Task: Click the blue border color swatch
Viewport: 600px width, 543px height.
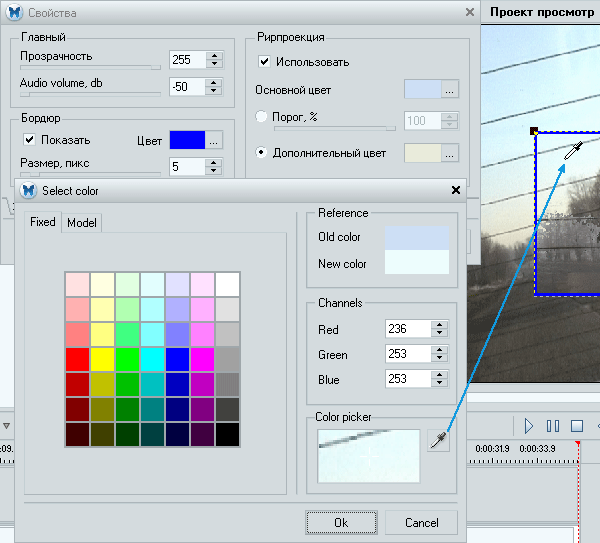Action: pos(187,140)
